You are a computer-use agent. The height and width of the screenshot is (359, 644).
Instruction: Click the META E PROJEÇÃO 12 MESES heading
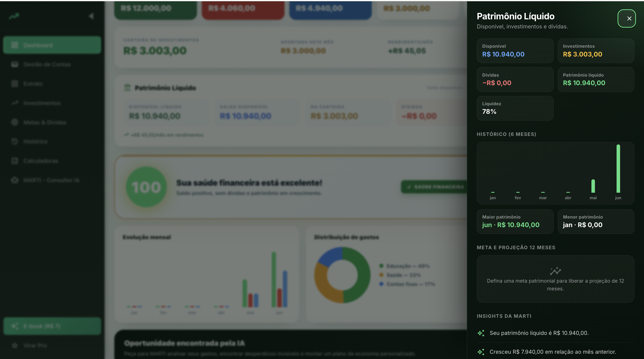tap(516, 247)
